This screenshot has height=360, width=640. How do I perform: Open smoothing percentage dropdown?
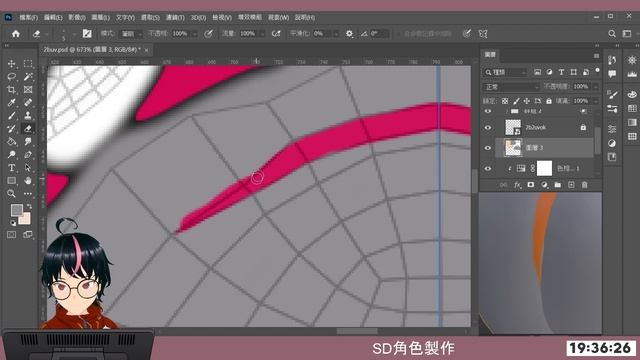coord(336,34)
